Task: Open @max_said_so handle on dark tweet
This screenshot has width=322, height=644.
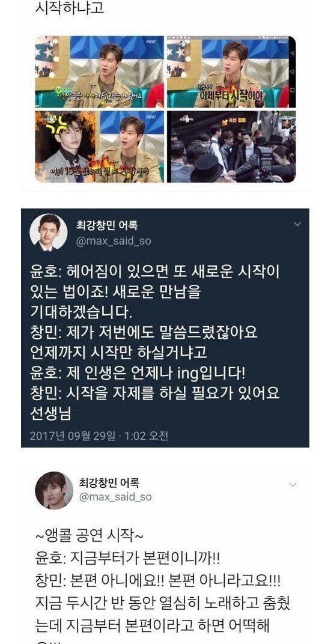Action: click(114, 241)
